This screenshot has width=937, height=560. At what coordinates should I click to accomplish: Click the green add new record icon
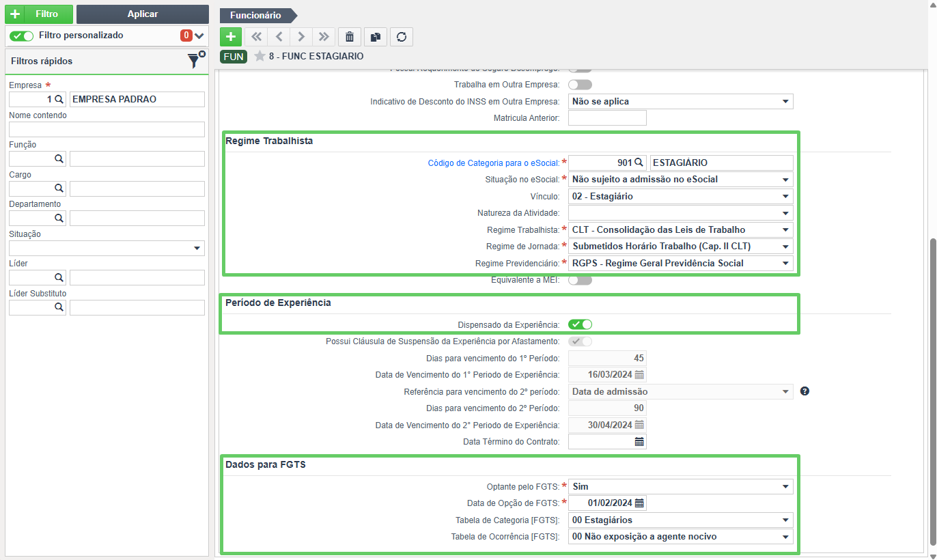(x=231, y=37)
